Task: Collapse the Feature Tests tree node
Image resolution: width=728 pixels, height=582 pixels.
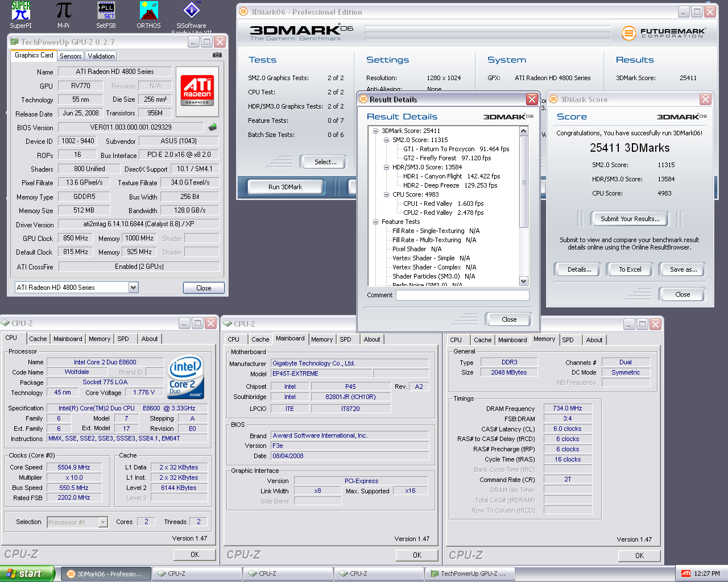Action: [375, 222]
